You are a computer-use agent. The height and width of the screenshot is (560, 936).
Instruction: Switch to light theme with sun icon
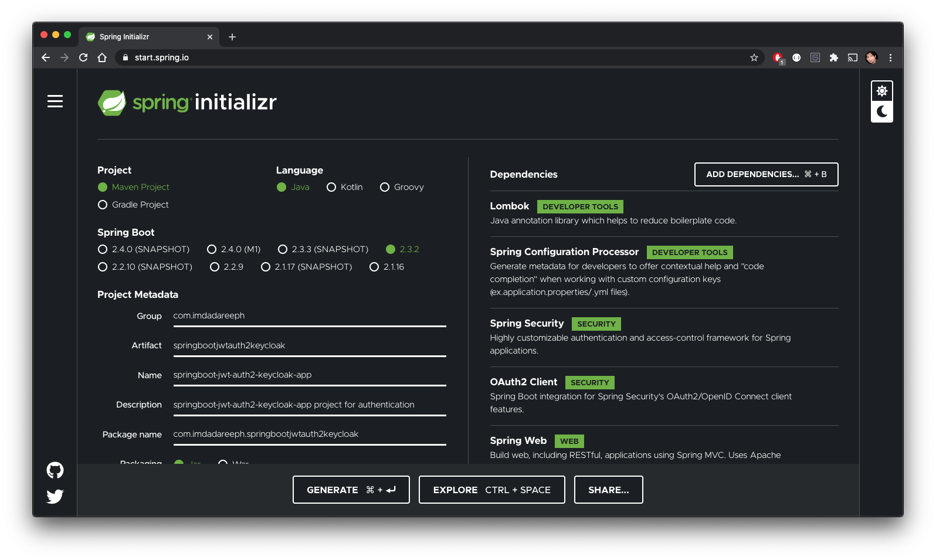click(881, 91)
